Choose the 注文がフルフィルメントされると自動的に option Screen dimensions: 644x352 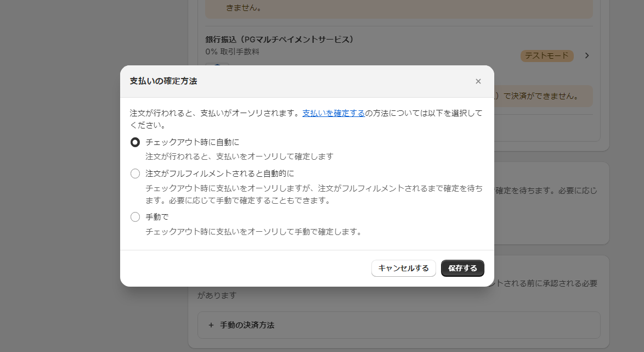(135, 173)
